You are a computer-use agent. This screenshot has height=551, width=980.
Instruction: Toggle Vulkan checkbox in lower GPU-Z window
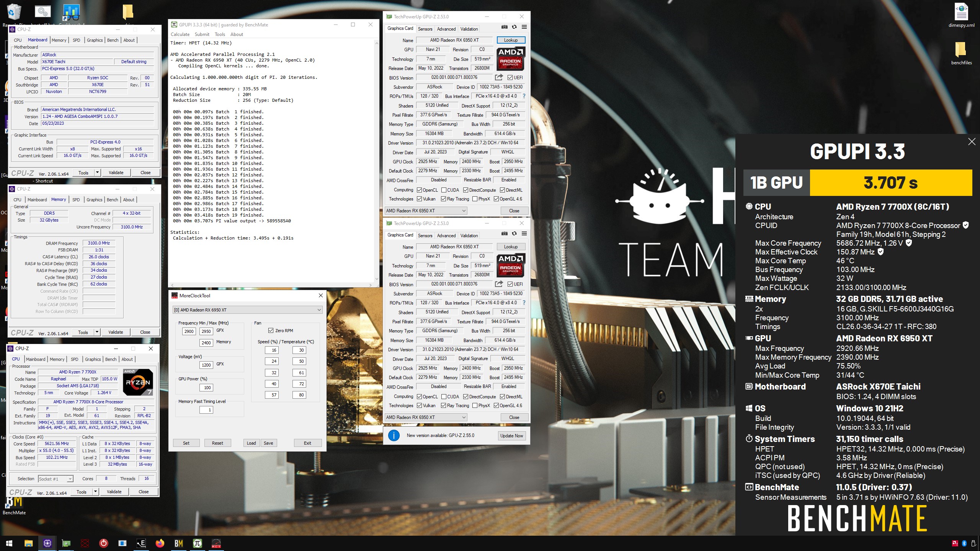point(419,406)
